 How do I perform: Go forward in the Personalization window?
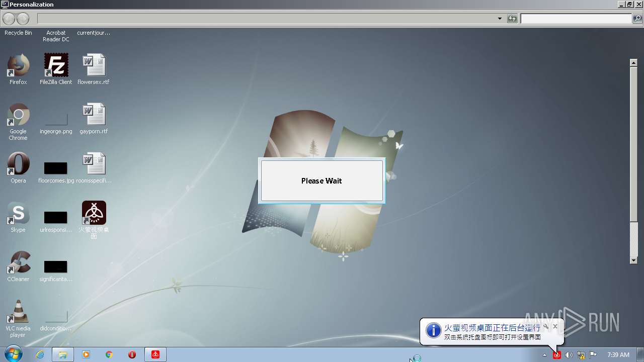23,19
